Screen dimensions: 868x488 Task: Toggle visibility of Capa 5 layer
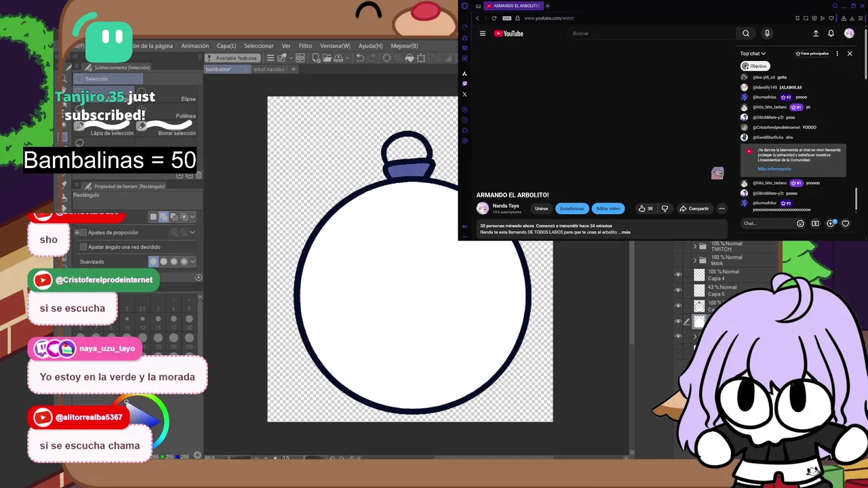click(678, 290)
